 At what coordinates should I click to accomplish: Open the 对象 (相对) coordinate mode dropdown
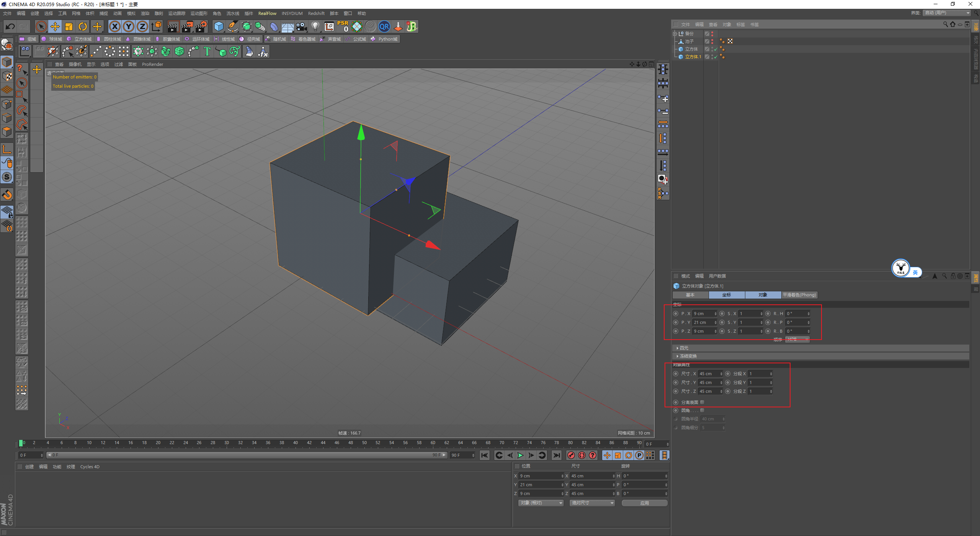541,503
